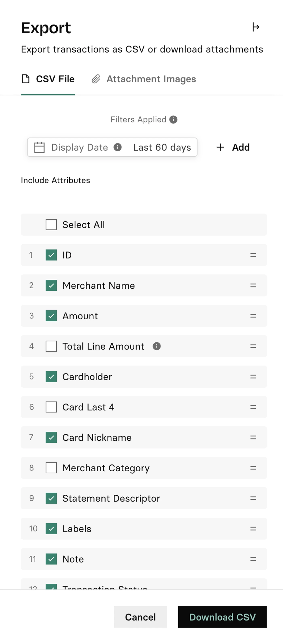Click the reorder handle on the Merchant Name row
This screenshot has height=644, width=283.
(253, 285)
